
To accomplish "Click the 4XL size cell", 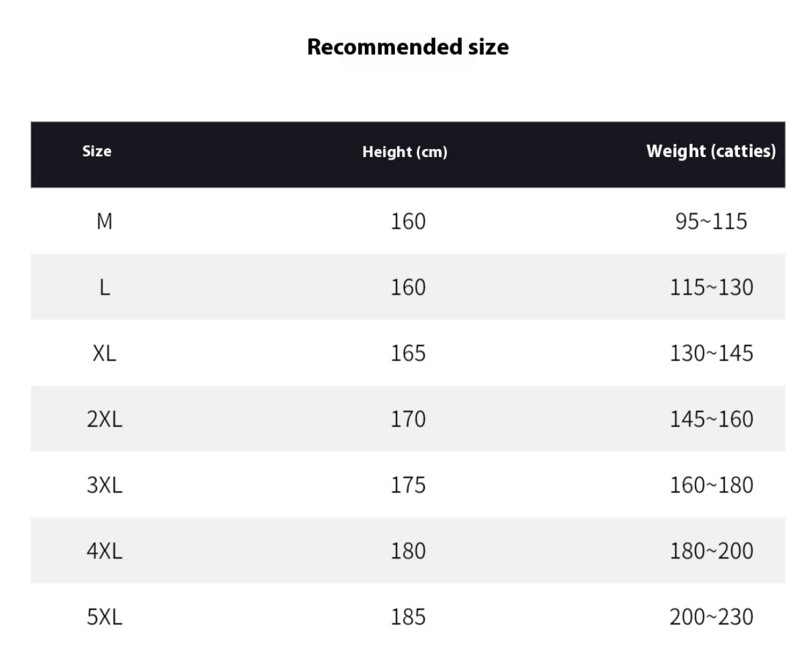I will click(x=105, y=551).
